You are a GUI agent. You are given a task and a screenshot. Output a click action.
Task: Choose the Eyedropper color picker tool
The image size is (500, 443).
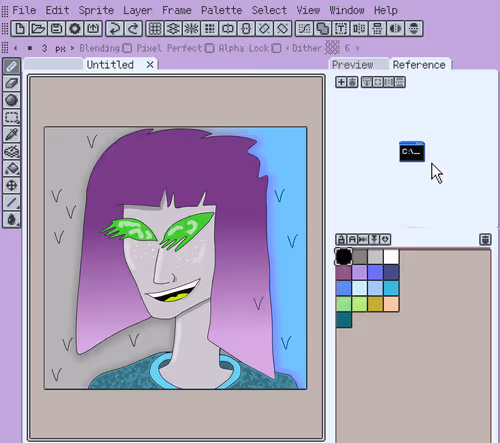click(12, 134)
